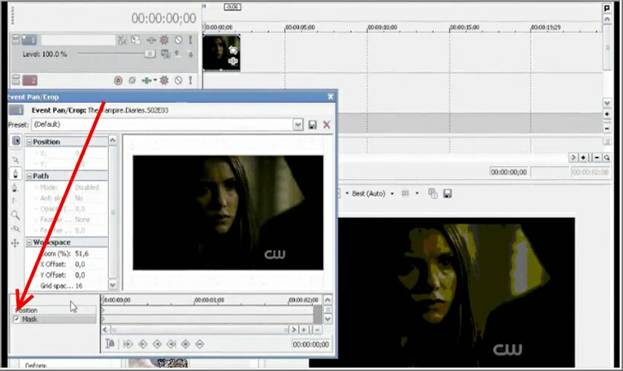
Task: Adjust the Level 100.0% slider handle
Action: (150, 54)
